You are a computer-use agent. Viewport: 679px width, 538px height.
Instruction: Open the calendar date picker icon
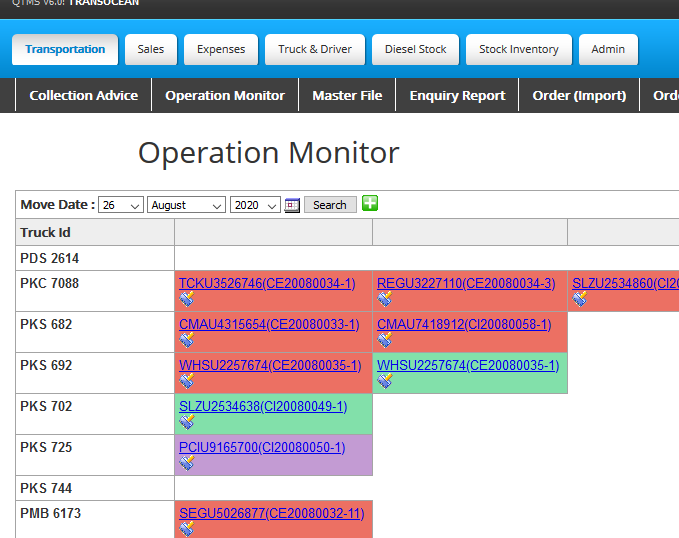tap(292, 205)
